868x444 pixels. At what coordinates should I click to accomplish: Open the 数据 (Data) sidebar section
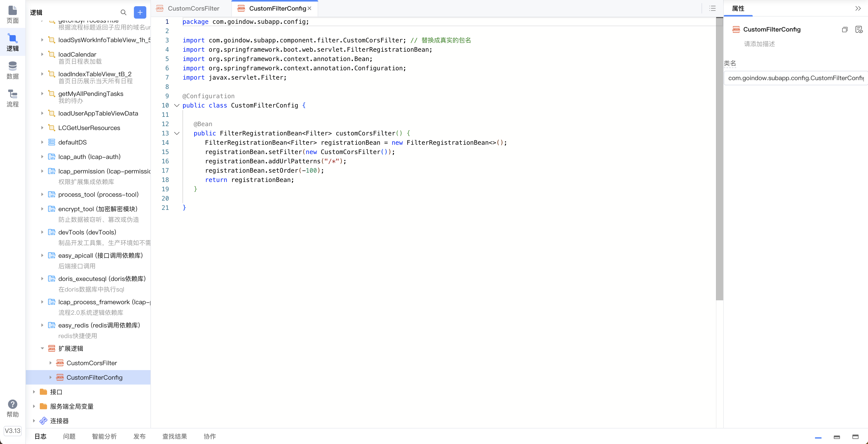click(x=12, y=70)
